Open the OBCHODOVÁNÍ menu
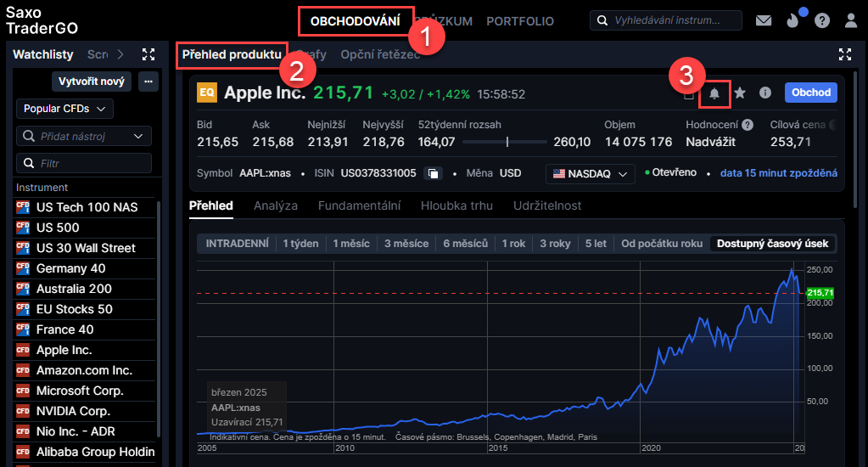Image resolution: width=868 pixels, height=467 pixels. (x=356, y=21)
